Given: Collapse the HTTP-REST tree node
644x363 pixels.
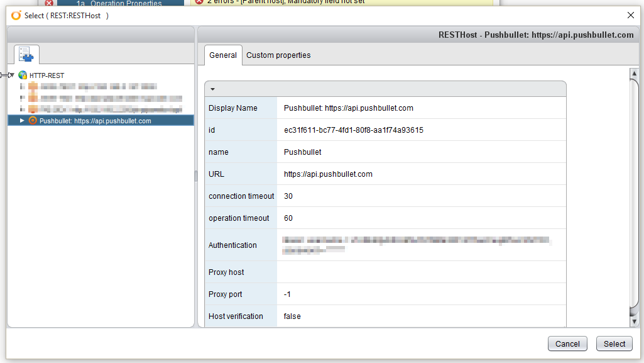Looking at the screenshot, I should click(12, 75).
